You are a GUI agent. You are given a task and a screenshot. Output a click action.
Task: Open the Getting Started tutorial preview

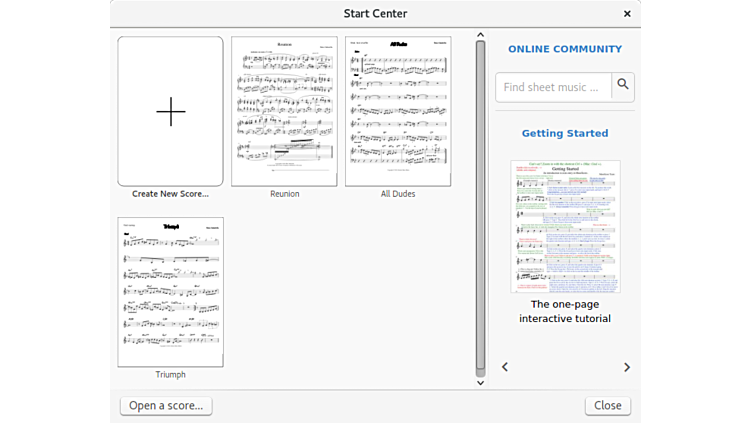click(565, 226)
